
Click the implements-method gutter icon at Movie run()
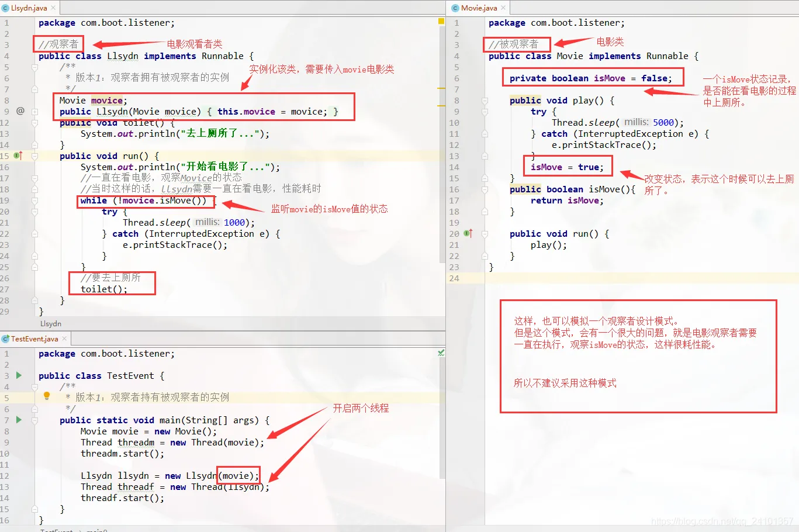point(468,233)
